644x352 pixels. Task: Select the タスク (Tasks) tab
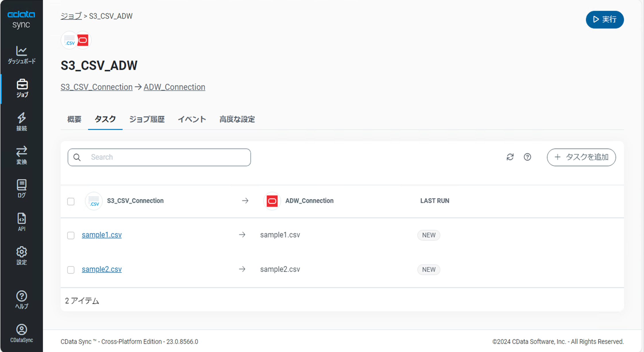click(105, 119)
